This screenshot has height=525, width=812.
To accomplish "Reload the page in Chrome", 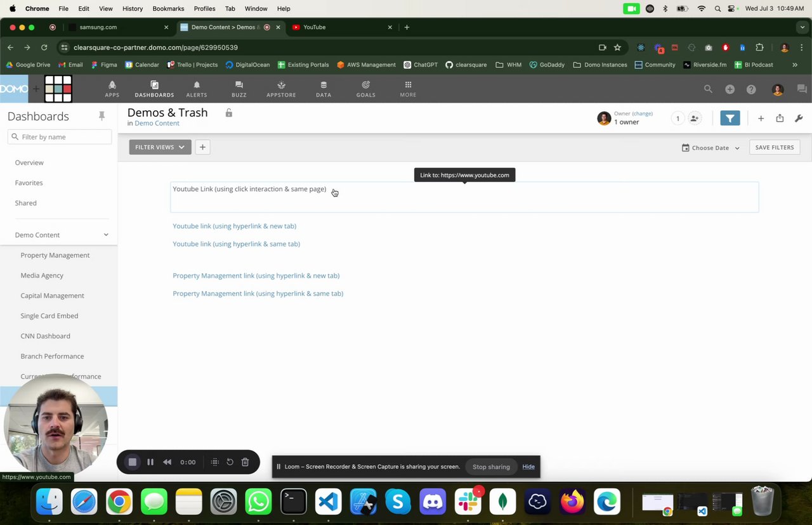I will click(44, 48).
